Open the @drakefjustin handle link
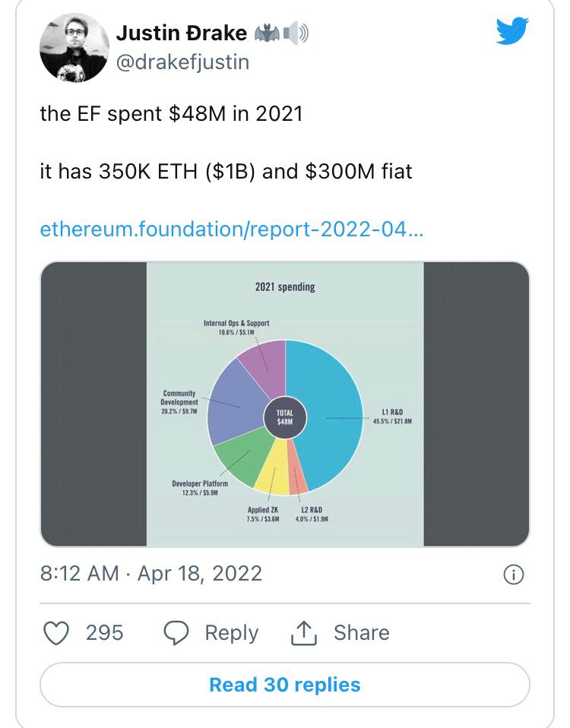The height and width of the screenshot is (728, 570). pos(182,62)
